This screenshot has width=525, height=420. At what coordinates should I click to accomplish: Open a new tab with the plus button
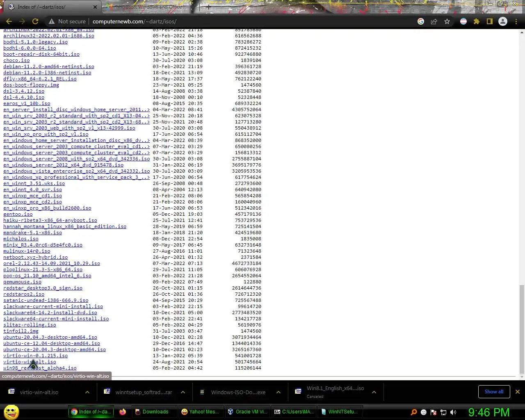pos(208,7)
